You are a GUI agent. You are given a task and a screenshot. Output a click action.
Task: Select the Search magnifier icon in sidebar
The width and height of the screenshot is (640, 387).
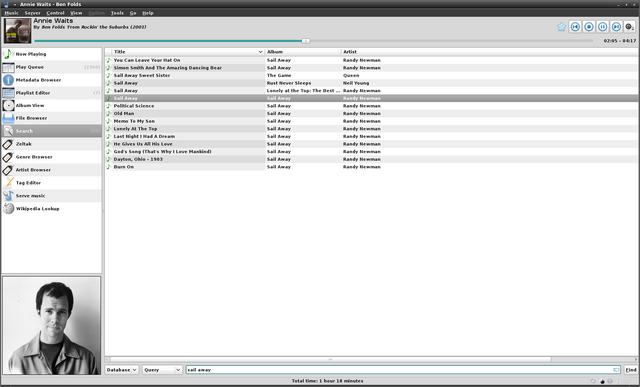click(8, 131)
